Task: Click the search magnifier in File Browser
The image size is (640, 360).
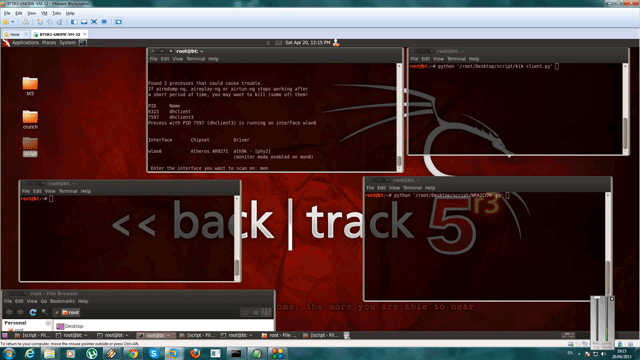Action: pyautogui.click(x=45, y=312)
